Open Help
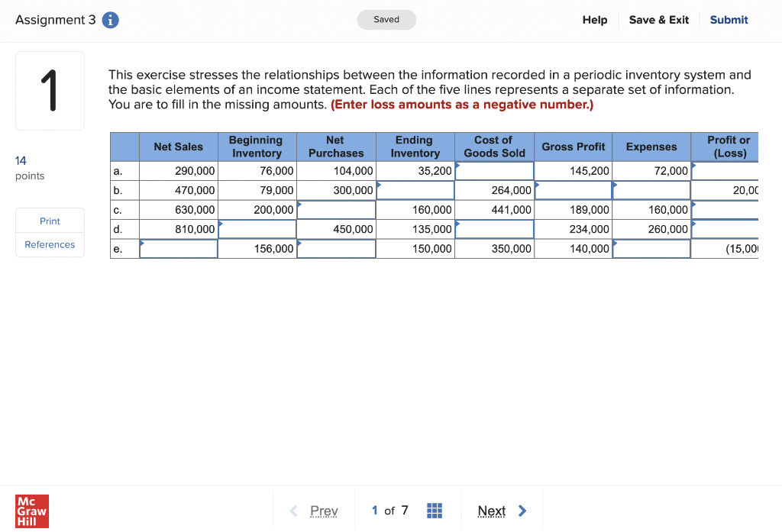 coord(595,20)
